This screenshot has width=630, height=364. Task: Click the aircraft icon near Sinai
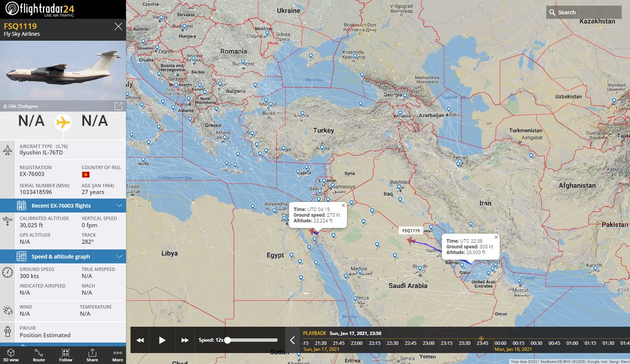tap(313, 231)
